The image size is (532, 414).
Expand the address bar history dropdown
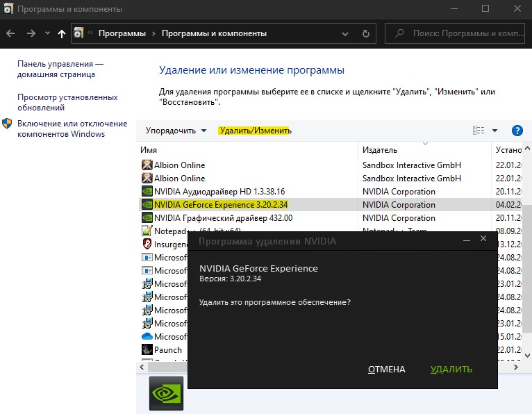[x=345, y=33]
